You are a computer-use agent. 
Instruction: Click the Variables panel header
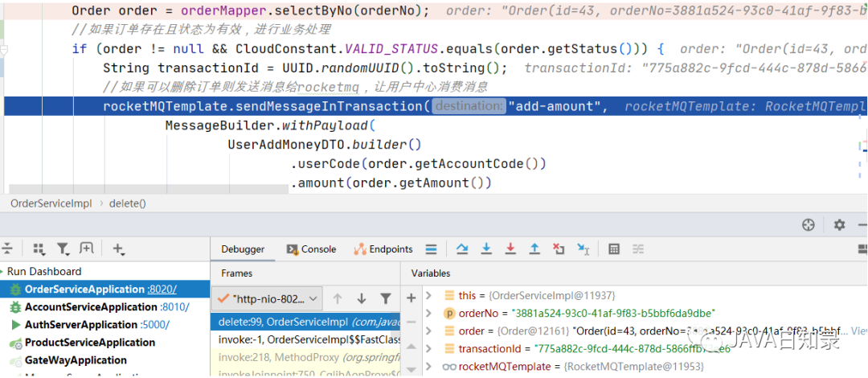click(x=431, y=273)
